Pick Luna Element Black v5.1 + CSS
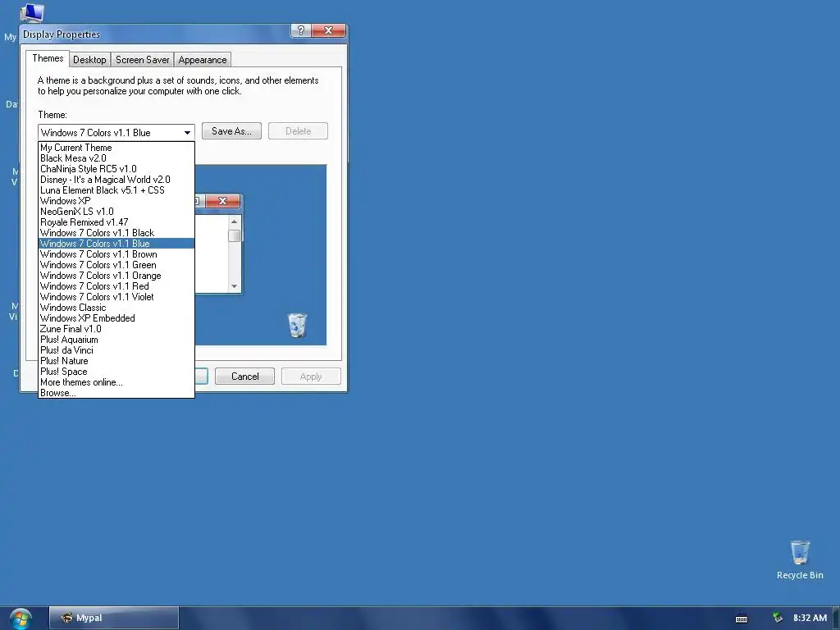This screenshot has height=630, width=840. pos(116,190)
